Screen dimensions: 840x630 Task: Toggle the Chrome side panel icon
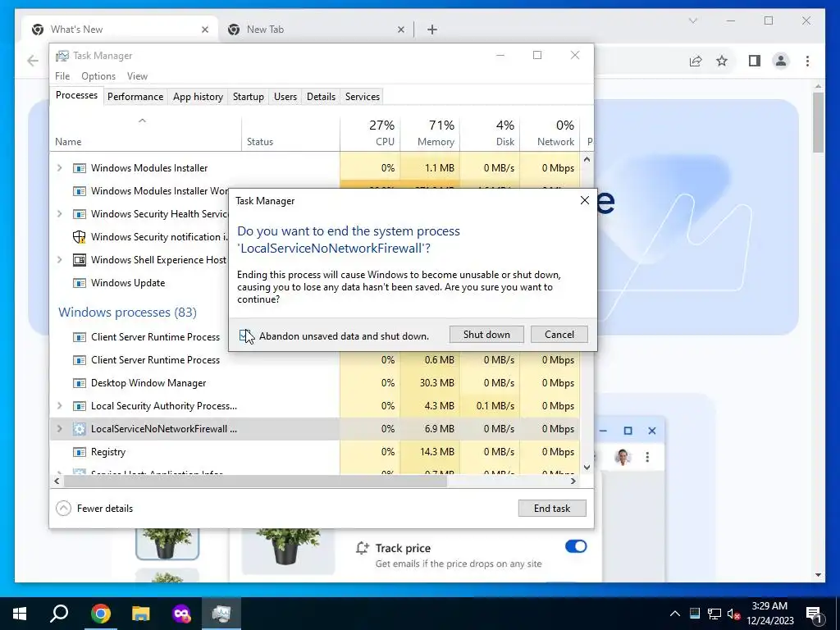(x=755, y=61)
